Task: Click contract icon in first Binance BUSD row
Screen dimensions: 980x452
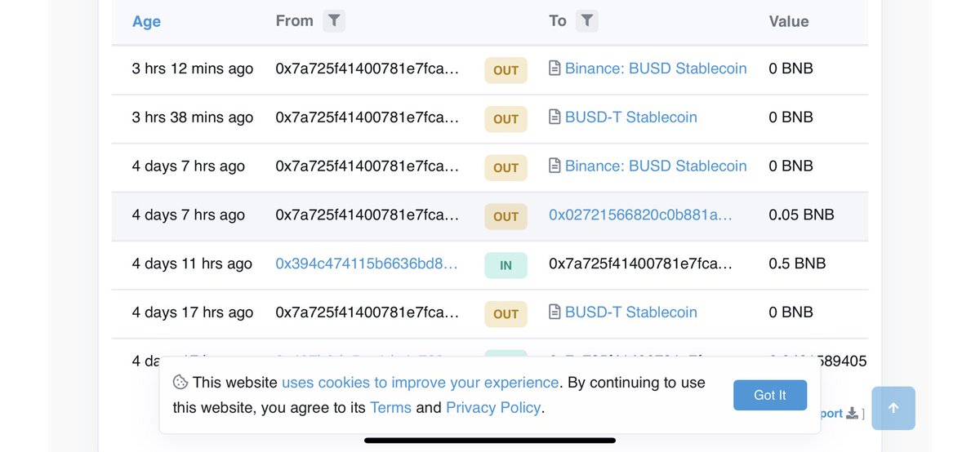Action: point(555,69)
